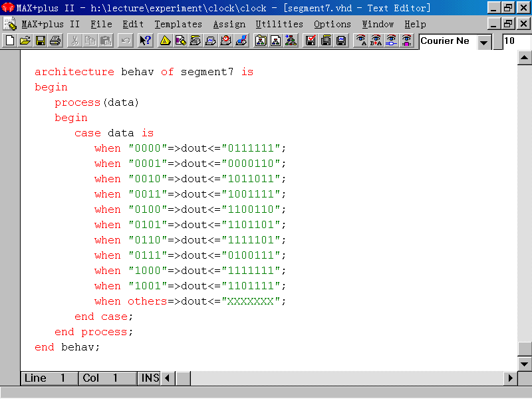Click process(data) line in code
The height and width of the screenshot is (399, 532).
(96, 102)
